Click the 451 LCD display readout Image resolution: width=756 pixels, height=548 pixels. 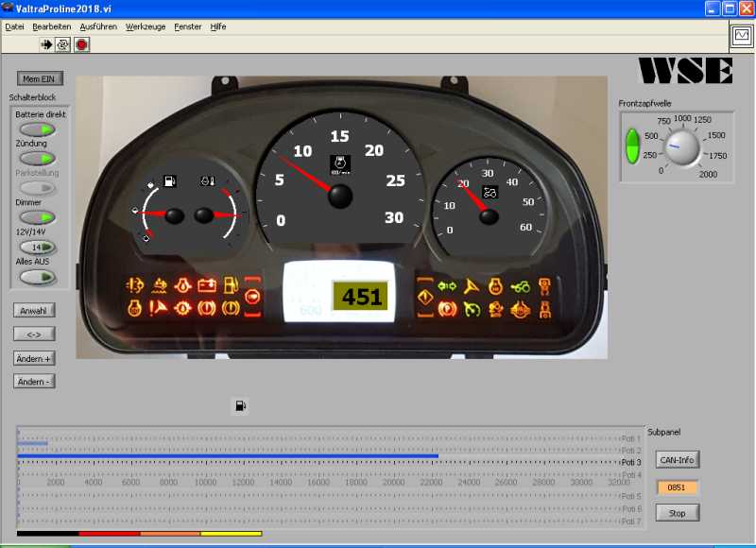coord(361,296)
